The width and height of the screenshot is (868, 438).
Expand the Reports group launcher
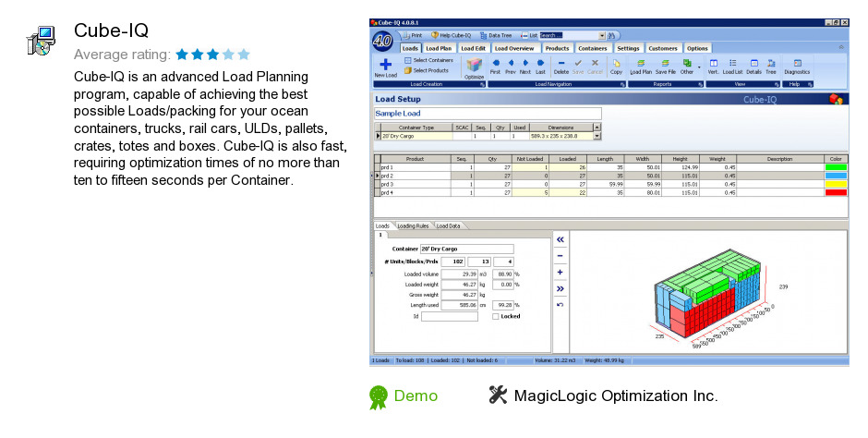701,84
